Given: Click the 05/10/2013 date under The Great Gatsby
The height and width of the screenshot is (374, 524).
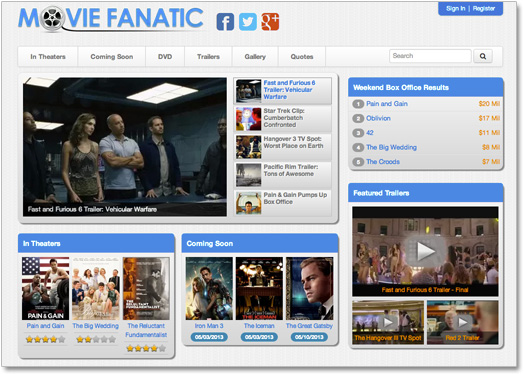Looking at the screenshot, I should point(309,337).
